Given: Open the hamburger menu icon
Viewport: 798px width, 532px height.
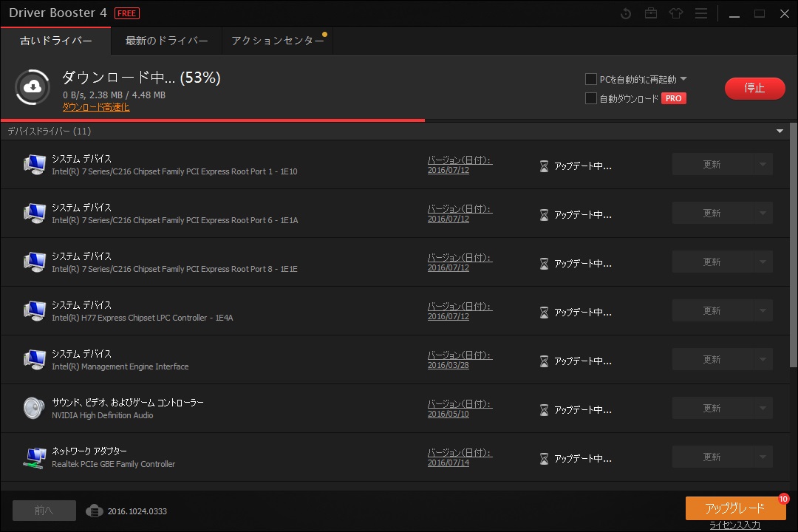Looking at the screenshot, I should [x=701, y=13].
